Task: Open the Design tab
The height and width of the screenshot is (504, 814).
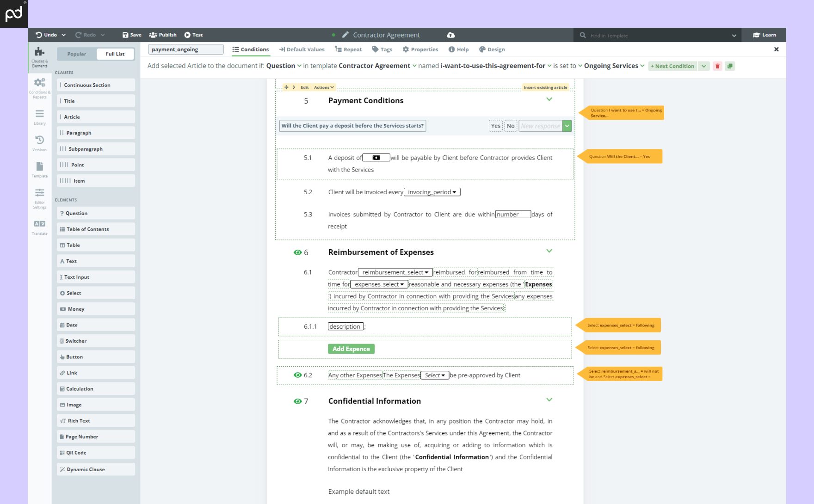Action: click(492, 49)
